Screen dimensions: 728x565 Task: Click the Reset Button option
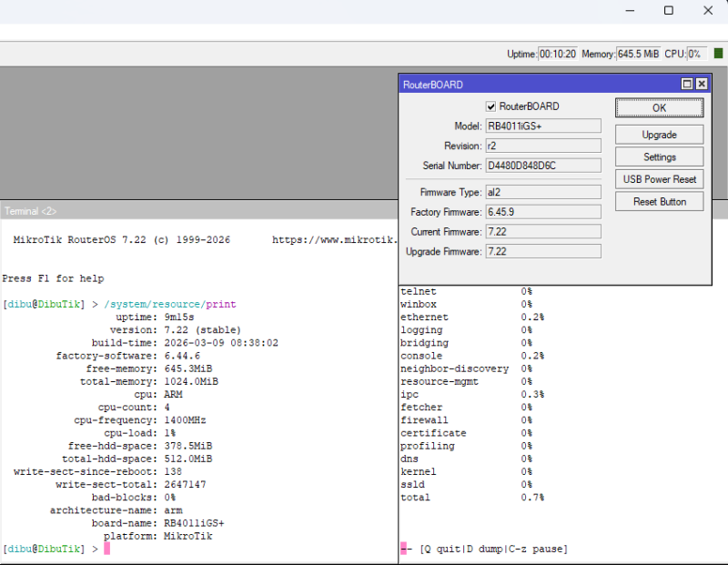click(659, 201)
